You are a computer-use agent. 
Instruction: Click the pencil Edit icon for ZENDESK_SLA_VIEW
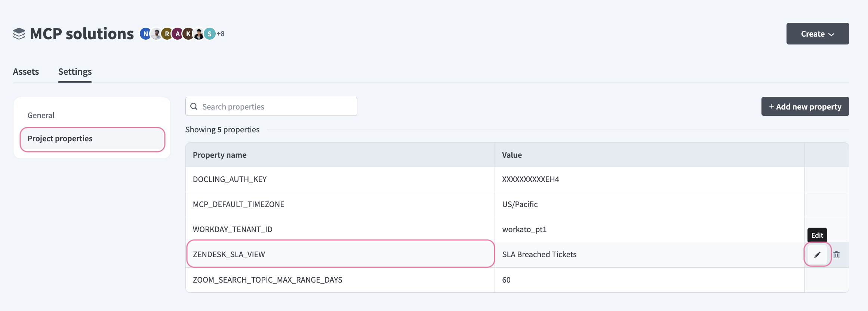click(817, 255)
